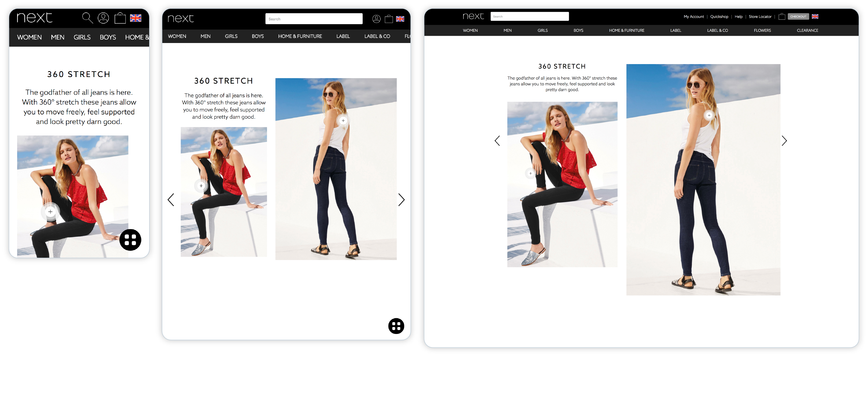Tap the black grid button on tablet view
This screenshot has height=402, width=868.
[x=396, y=326]
